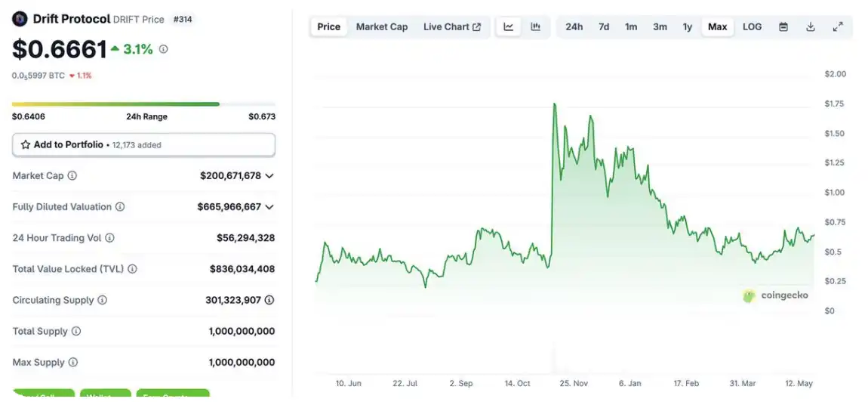Click the info icon beside 3.1% change
Screen dimensions: 868x402
click(164, 49)
